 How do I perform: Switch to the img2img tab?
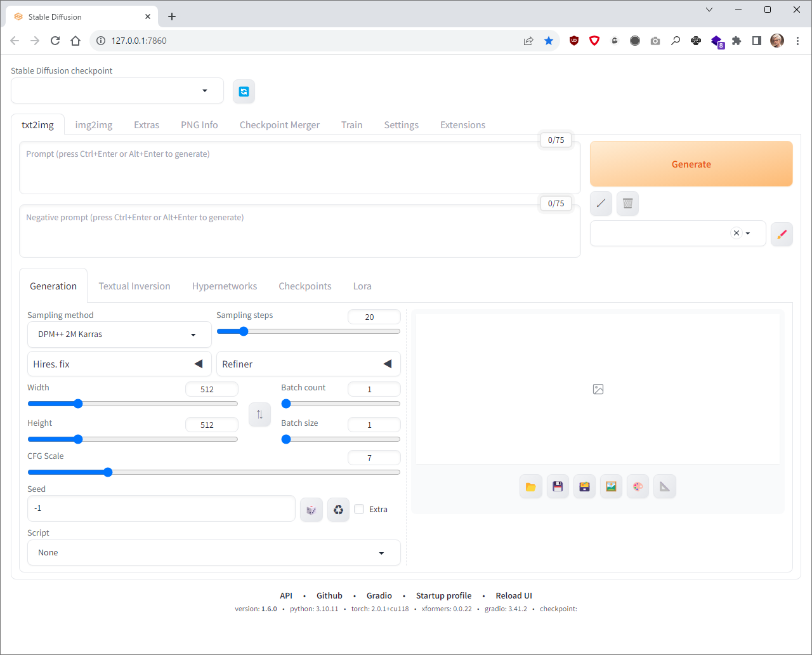94,125
